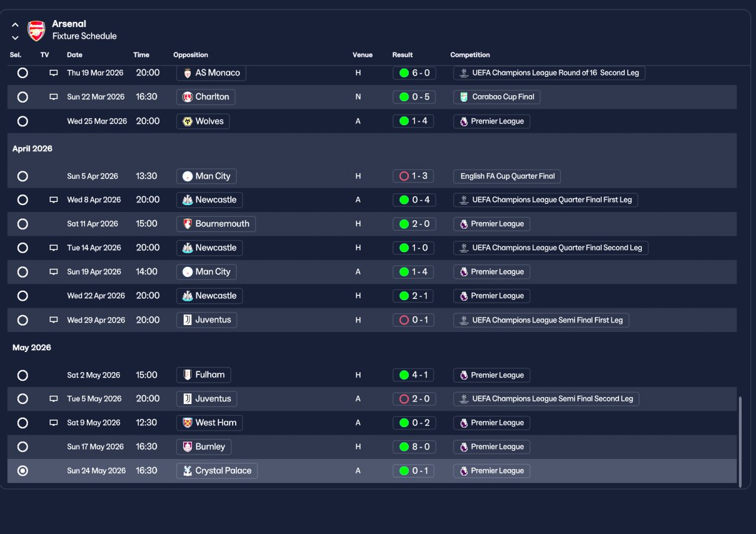Sort by the Result column header
The height and width of the screenshot is (534, 756).
tap(403, 55)
